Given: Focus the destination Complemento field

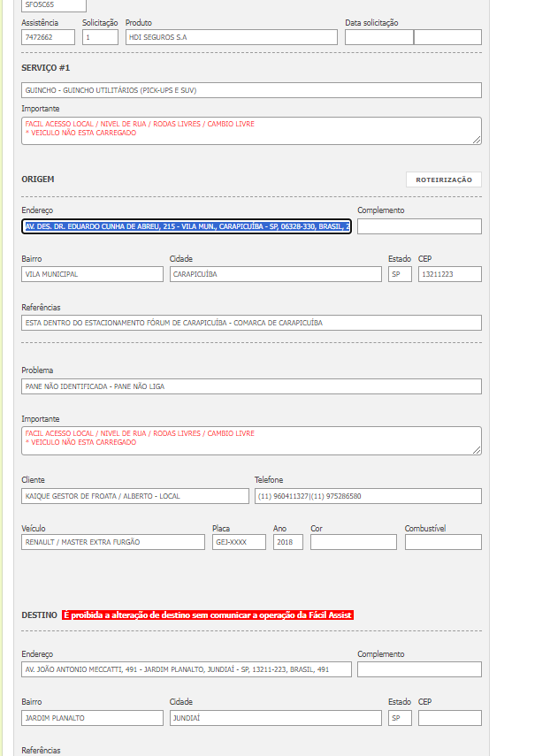Looking at the screenshot, I should click(x=419, y=669).
